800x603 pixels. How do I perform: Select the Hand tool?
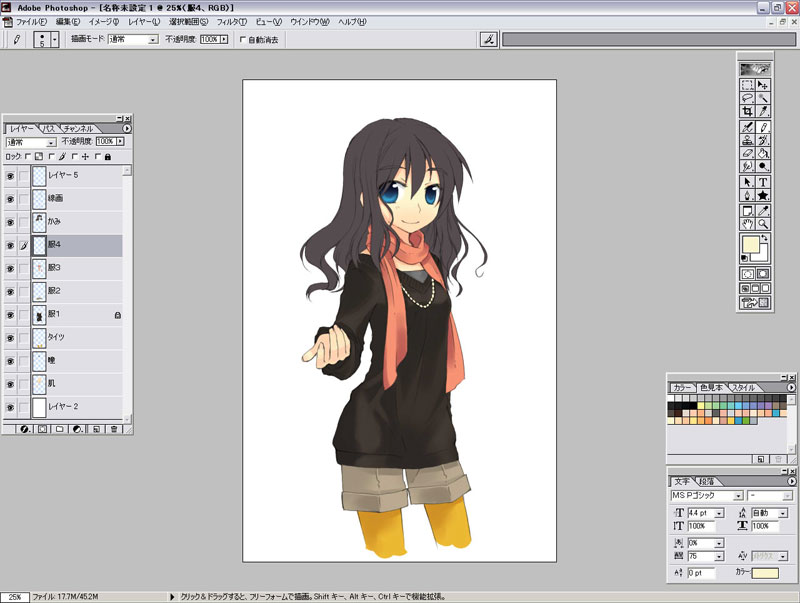pyautogui.click(x=747, y=223)
